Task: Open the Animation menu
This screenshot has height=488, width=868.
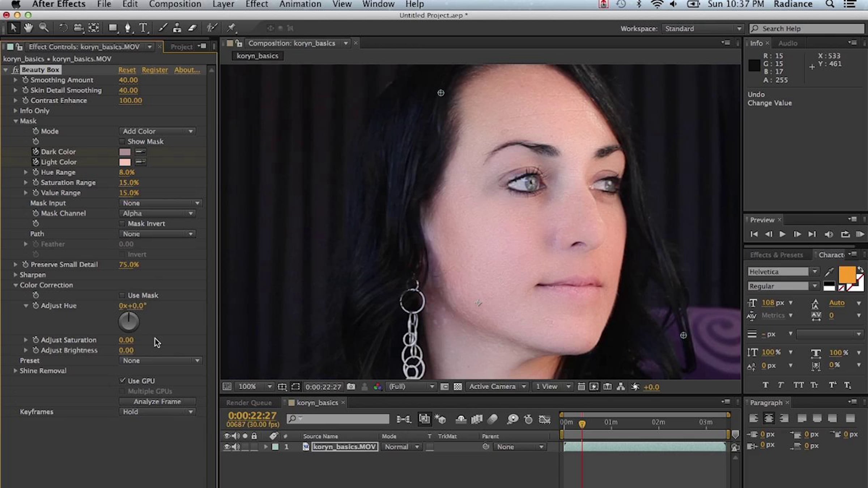Action: (x=300, y=4)
